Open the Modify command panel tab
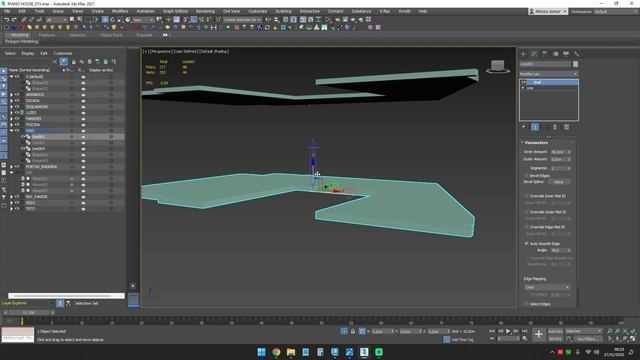This screenshot has height=360, width=640. tap(534, 54)
